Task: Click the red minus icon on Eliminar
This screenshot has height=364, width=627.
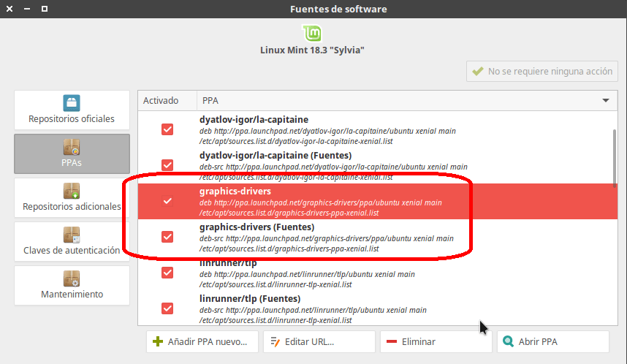Action: (392, 341)
